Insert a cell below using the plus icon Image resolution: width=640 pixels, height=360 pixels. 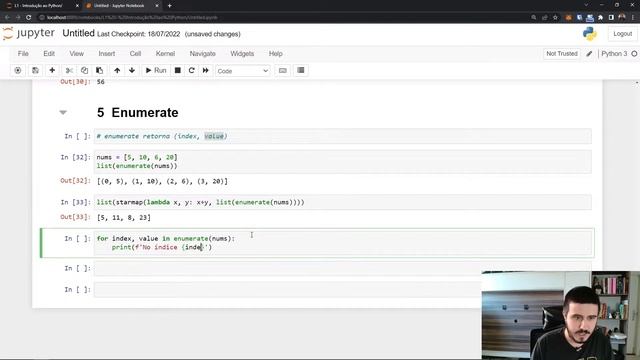[52, 71]
